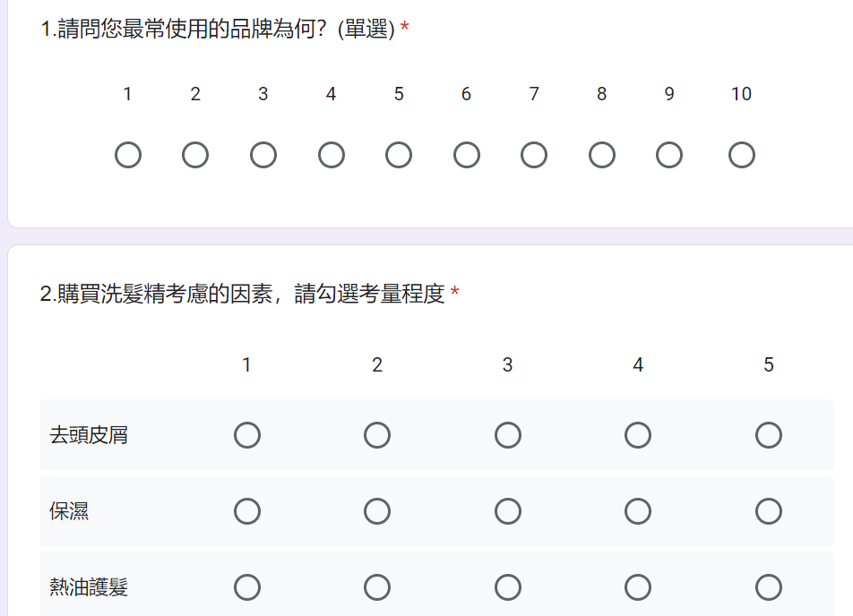
Task: Select option 7 for question 1
Action: (534, 156)
